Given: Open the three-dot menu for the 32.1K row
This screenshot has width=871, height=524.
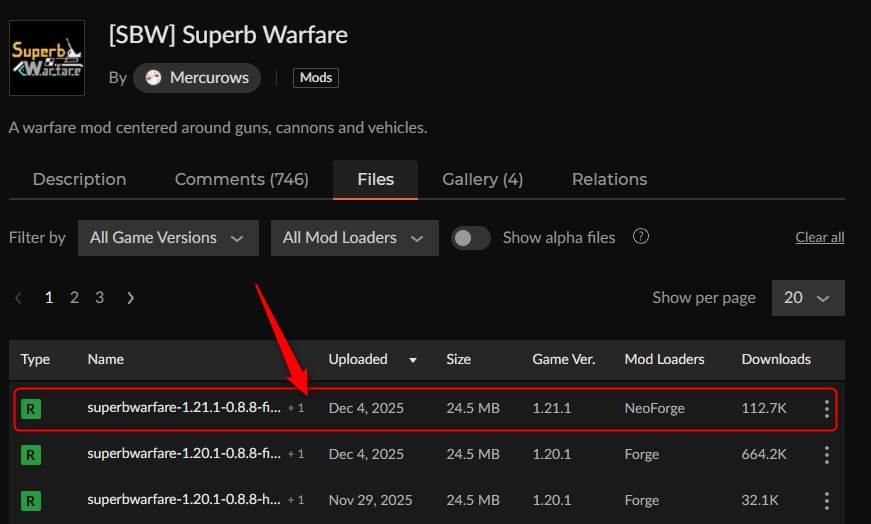Looking at the screenshot, I should tap(827, 501).
